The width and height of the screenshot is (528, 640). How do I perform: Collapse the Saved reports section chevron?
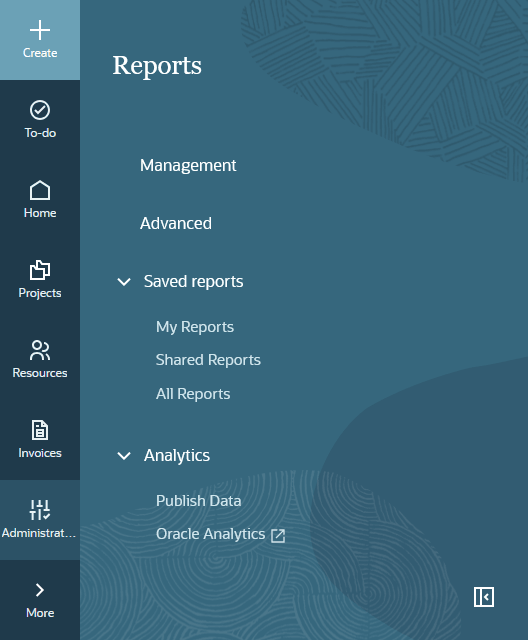(124, 282)
